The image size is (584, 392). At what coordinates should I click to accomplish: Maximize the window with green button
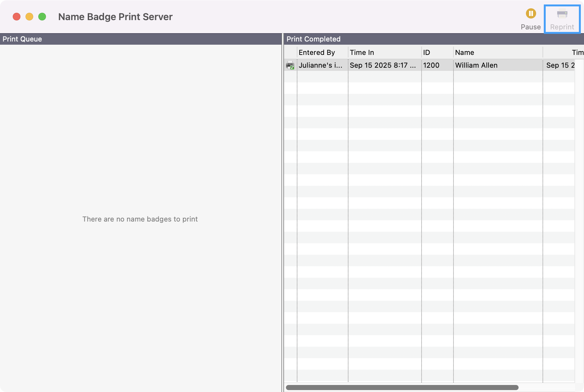tap(42, 17)
